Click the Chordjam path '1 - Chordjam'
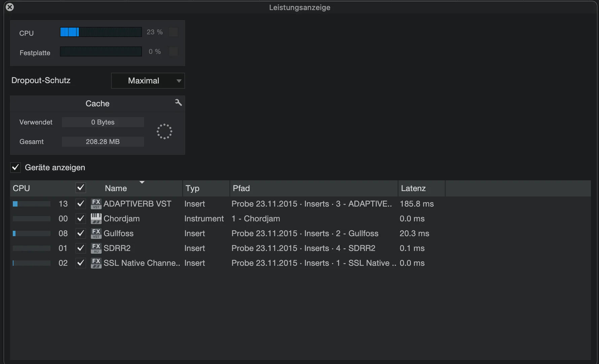The image size is (599, 364). (256, 219)
